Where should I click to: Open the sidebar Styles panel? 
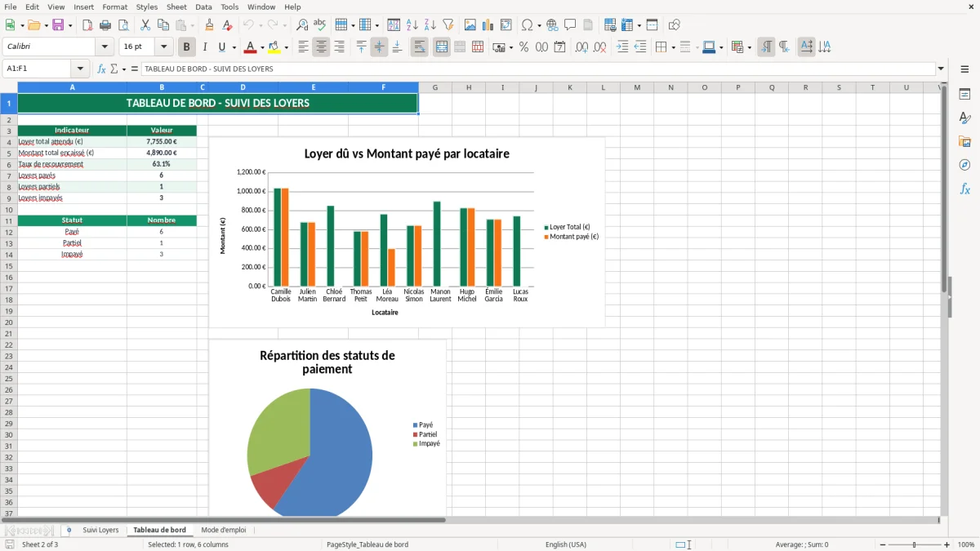pyautogui.click(x=964, y=118)
